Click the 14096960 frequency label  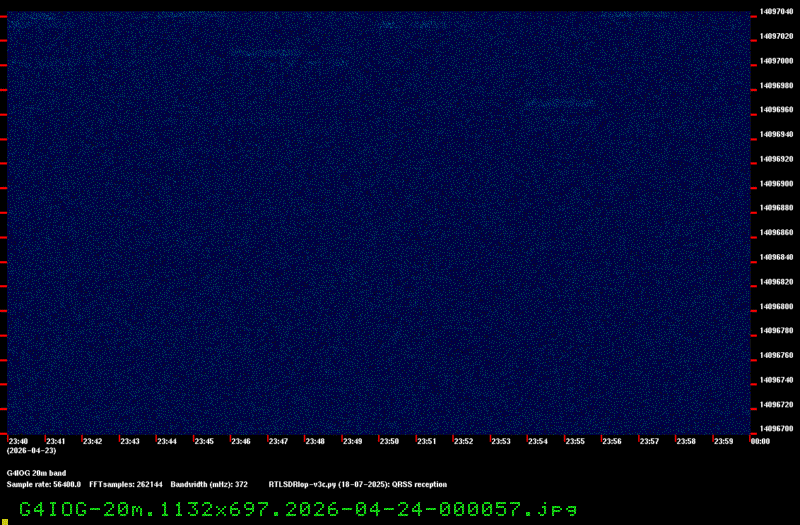point(777,110)
